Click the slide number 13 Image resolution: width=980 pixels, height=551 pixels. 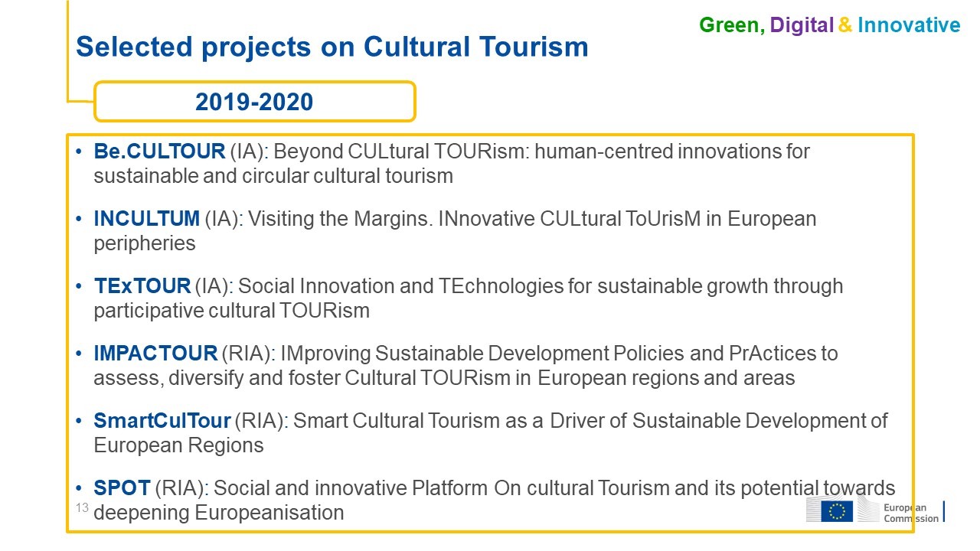click(x=82, y=507)
